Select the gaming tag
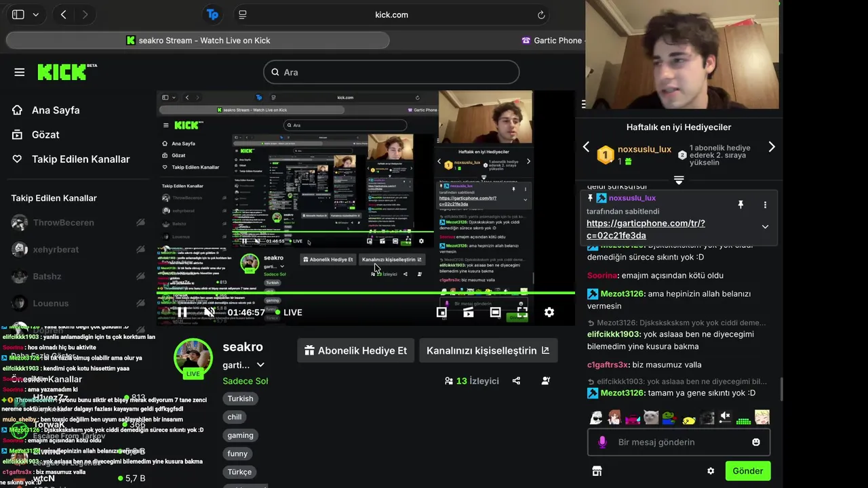Viewport: 868px width, 488px height. pos(240,435)
